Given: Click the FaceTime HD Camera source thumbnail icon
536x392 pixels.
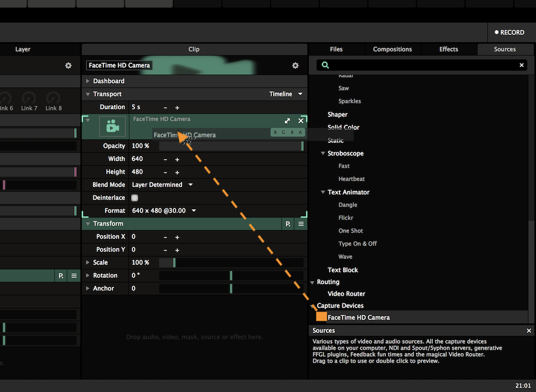Looking at the screenshot, I should [112, 127].
